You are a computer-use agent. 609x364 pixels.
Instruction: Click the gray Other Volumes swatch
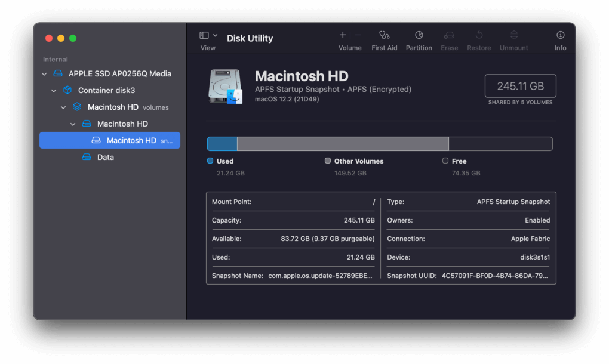tap(328, 161)
